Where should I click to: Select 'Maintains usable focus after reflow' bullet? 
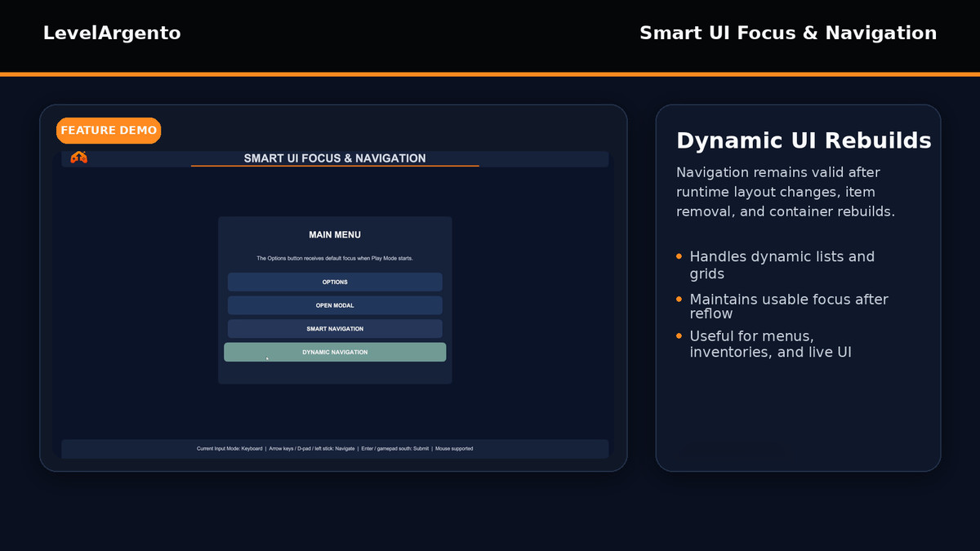(789, 306)
